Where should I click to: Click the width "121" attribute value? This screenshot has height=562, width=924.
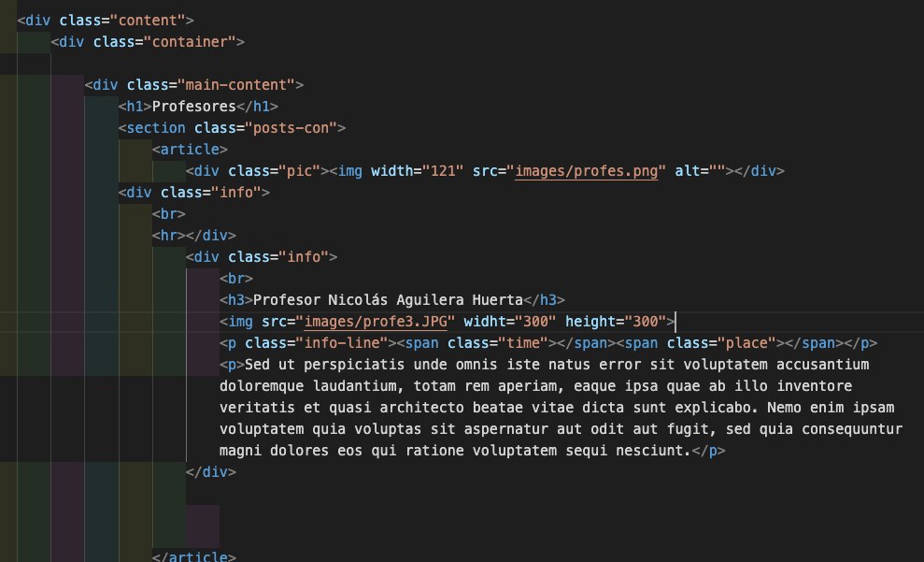click(x=443, y=171)
